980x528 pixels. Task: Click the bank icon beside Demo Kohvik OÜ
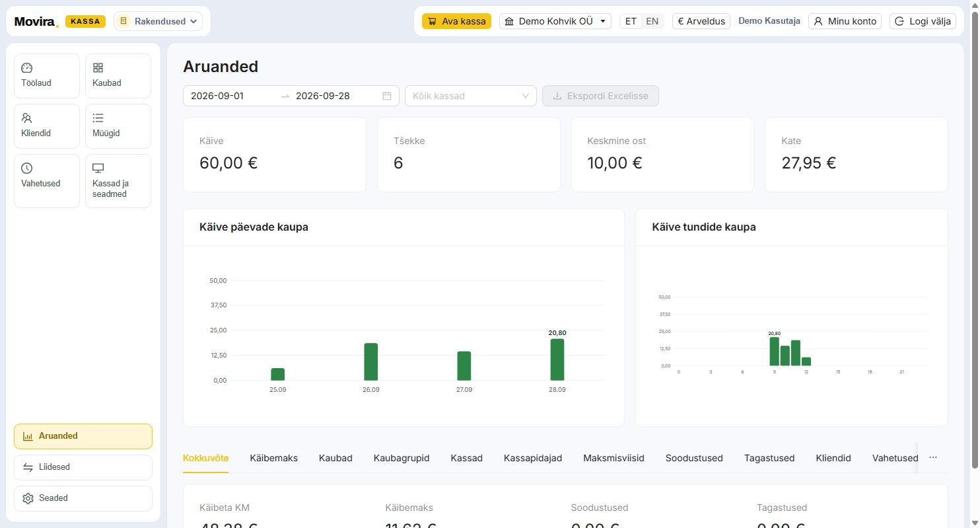tap(509, 21)
